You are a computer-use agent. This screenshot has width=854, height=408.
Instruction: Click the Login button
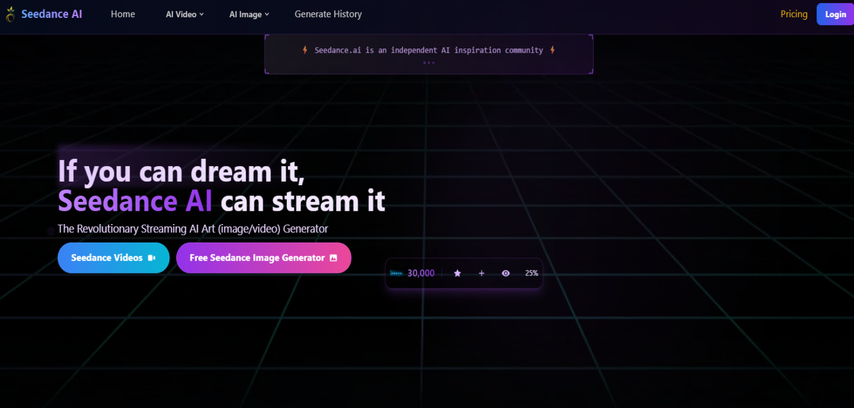coord(835,14)
